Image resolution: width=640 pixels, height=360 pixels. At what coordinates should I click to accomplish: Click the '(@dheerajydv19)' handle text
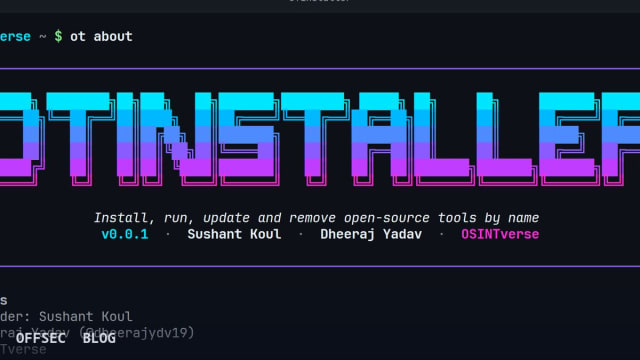137,333
